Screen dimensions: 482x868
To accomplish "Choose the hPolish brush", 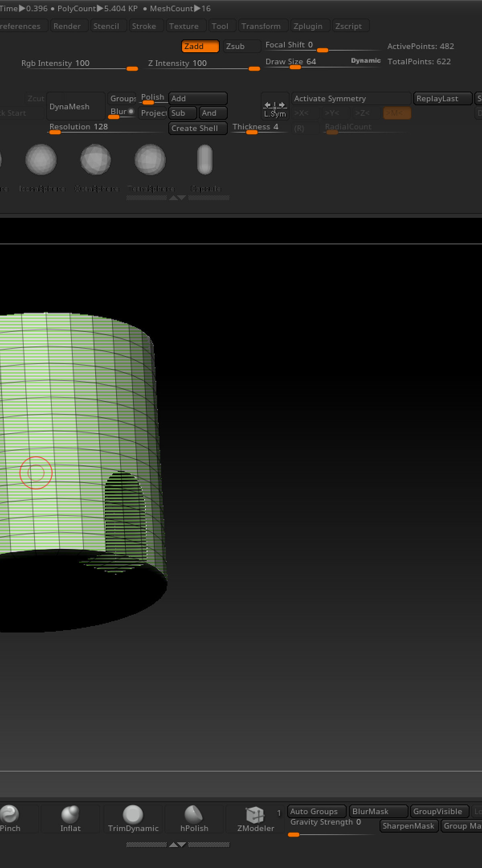I will [194, 818].
